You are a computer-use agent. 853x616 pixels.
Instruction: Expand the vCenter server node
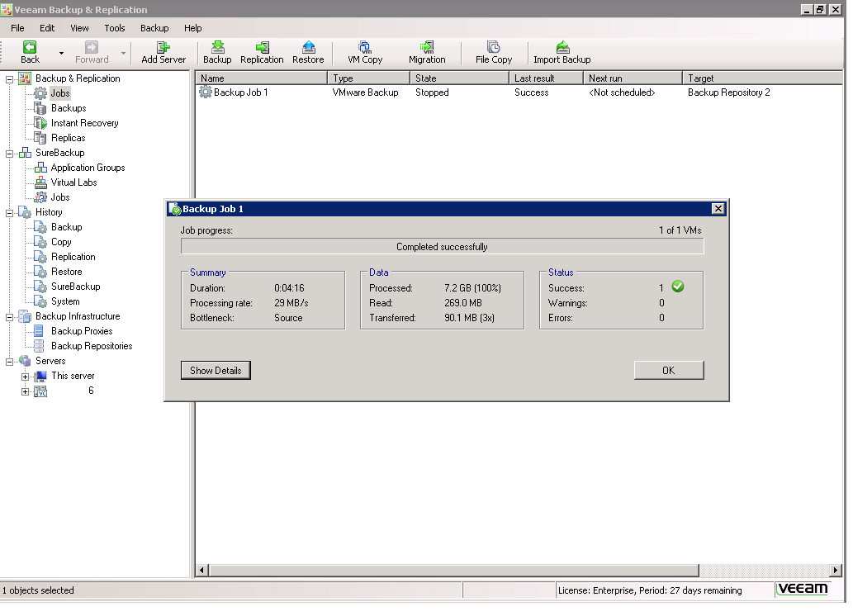coord(25,391)
